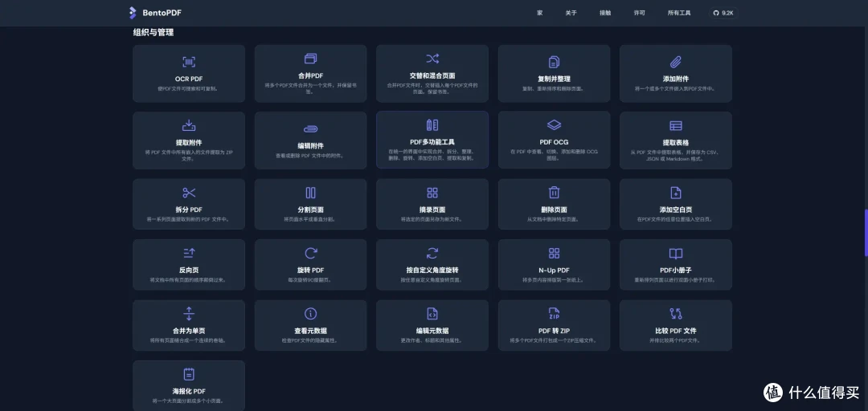Click text 将页面水平或垂直分割。
This screenshot has height=411, width=868.
click(310, 219)
